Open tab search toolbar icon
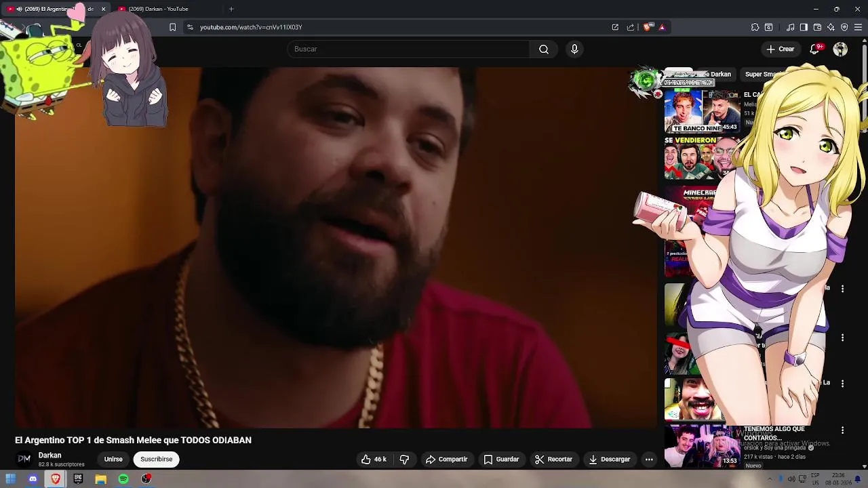Image resolution: width=868 pixels, height=488 pixels. click(768, 27)
